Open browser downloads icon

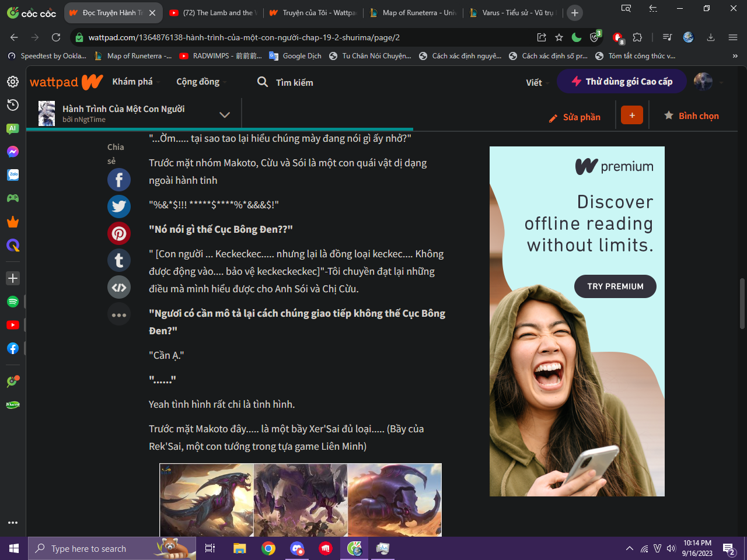click(711, 37)
